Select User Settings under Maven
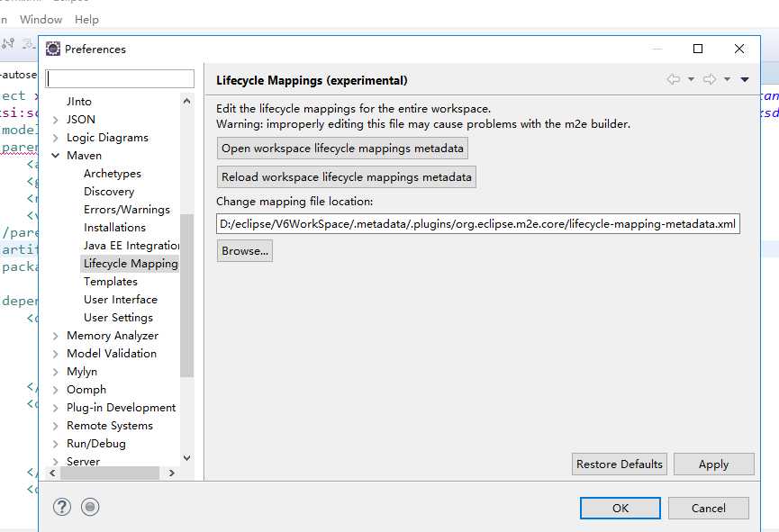The height and width of the screenshot is (532, 779). pyautogui.click(x=118, y=318)
